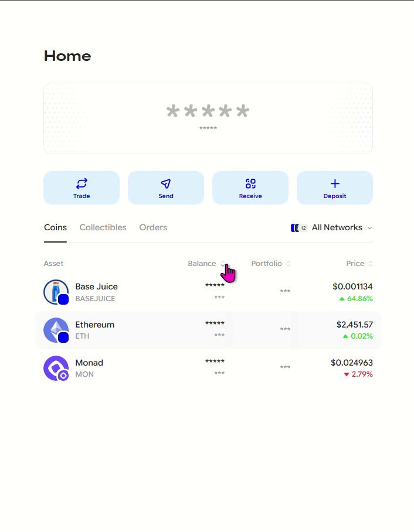The height and width of the screenshot is (532, 414).
Task: Click the Deposit plus icon
Action: tap(335, 183)
